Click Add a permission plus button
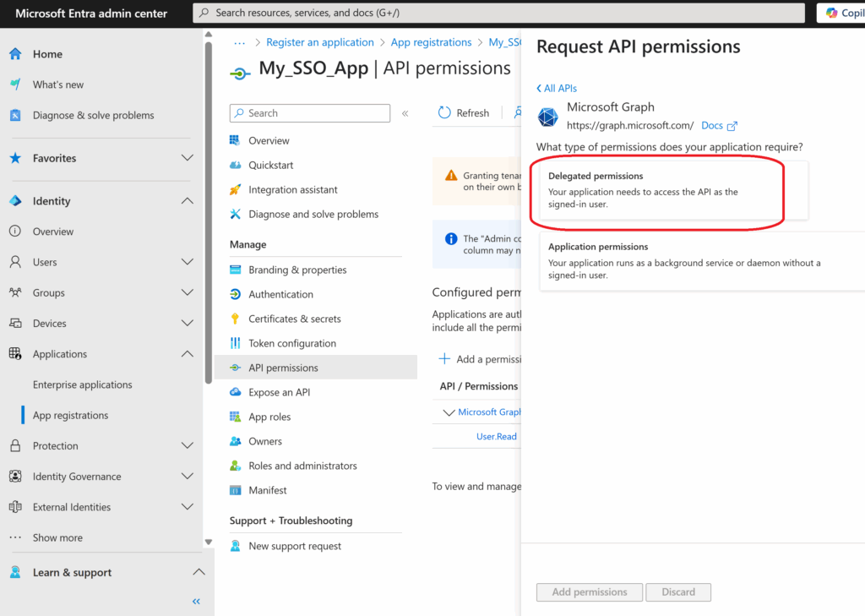This screenshot has height=616, width=865. (x=480, y=359)
